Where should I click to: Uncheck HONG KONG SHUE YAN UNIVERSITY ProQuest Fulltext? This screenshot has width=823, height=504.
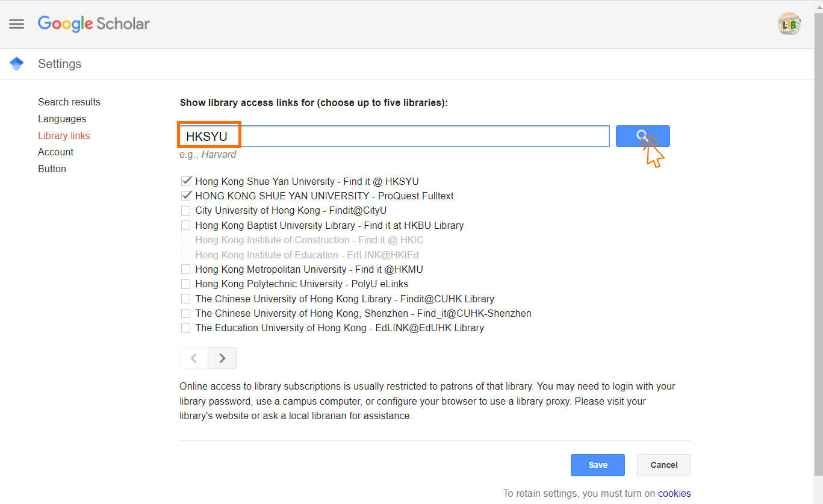click(186, 196)
